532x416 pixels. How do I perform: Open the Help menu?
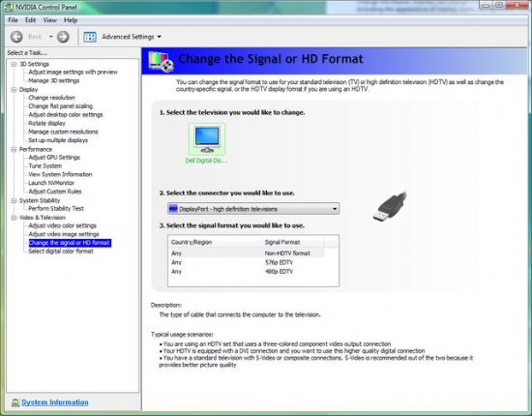[71, 20]
